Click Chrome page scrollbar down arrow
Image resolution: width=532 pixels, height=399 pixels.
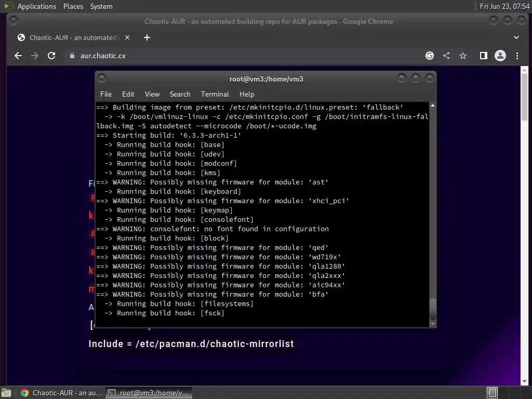(525, 381)
